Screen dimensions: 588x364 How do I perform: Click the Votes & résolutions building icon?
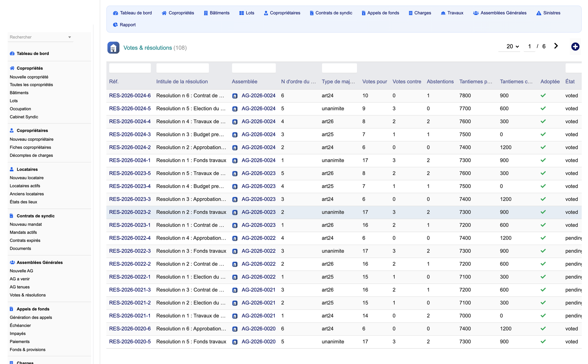113,48
